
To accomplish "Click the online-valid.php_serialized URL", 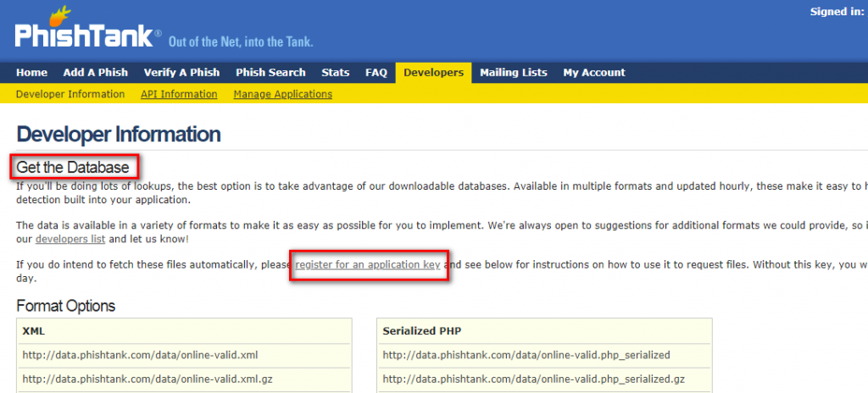I will pos(526,355).
